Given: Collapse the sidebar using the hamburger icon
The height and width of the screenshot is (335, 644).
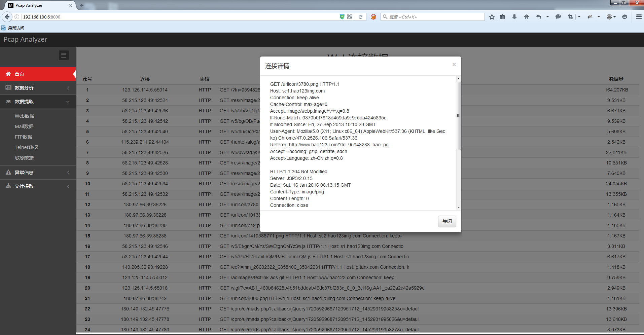Looking at the screenshot, I should click(x=64, y=55).
